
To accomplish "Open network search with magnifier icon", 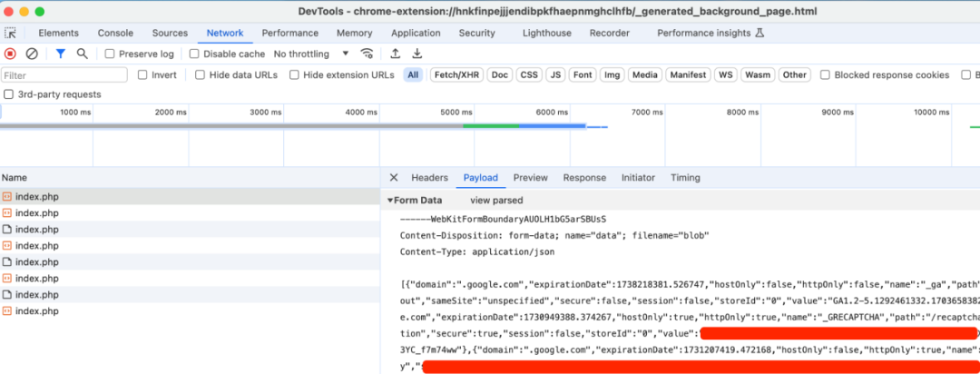I will 82,54.
